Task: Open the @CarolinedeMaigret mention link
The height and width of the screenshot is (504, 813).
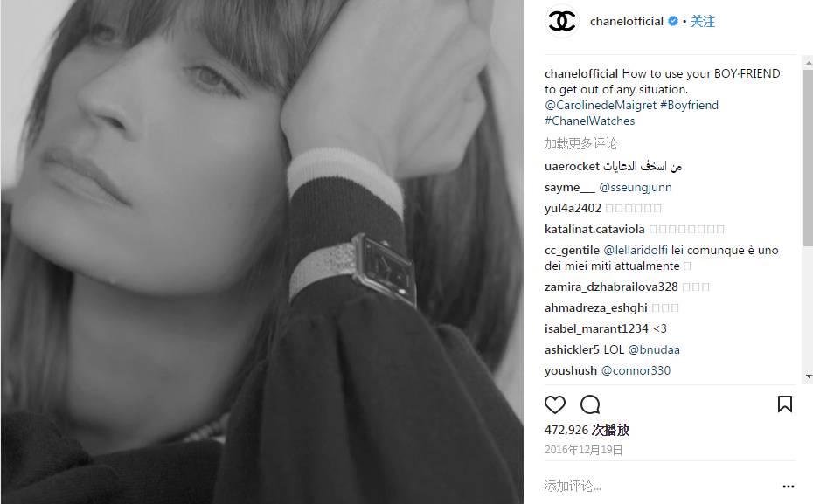Action: tap(601, 105)
